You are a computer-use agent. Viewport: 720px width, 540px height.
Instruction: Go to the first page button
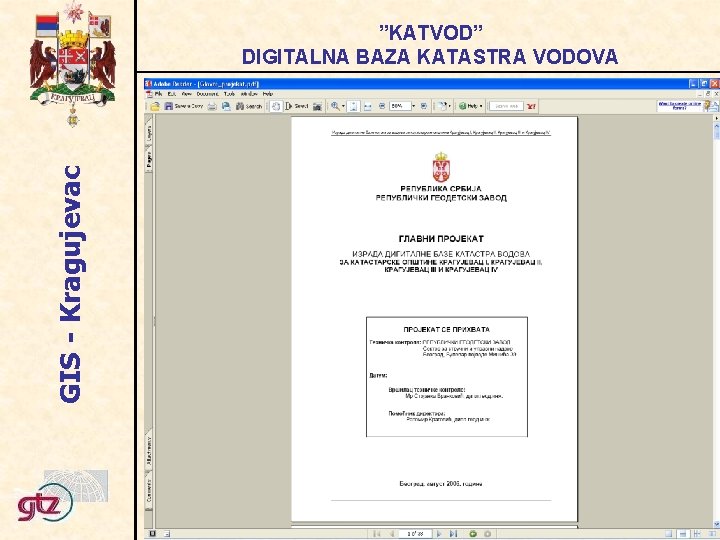(x=377, y=534)
